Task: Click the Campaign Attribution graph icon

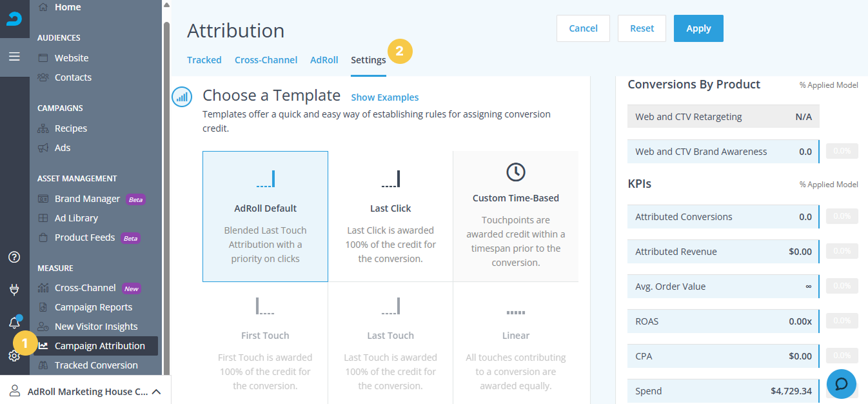Action: [x=43, y=346]
